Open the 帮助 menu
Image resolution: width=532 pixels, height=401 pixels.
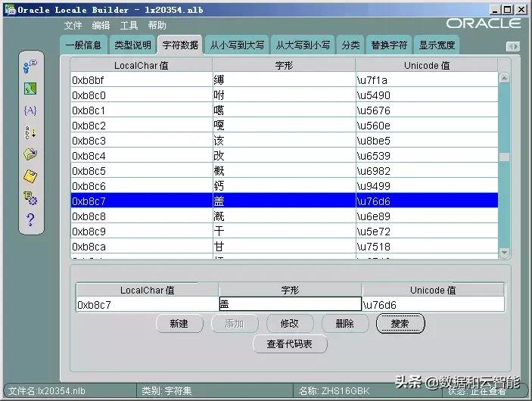pyautogui.click(x=157, y=26)
